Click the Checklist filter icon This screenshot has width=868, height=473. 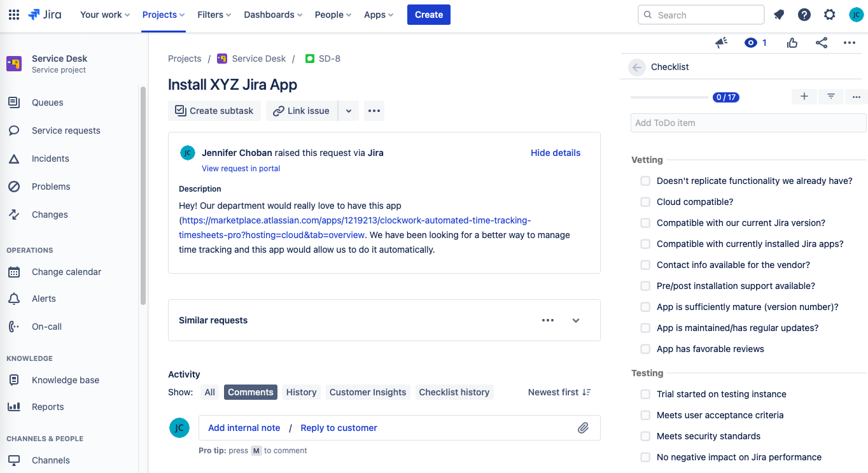click(x=831, y=97)
